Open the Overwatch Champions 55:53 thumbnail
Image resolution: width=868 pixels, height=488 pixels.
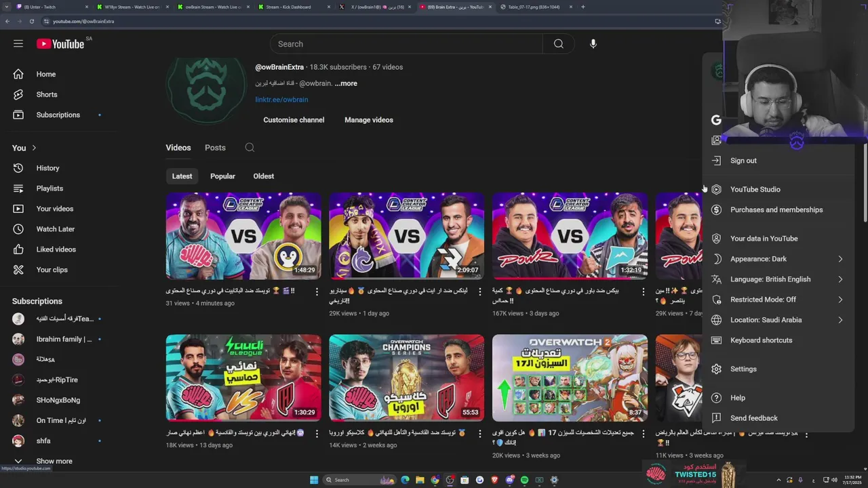pos(407,378)
